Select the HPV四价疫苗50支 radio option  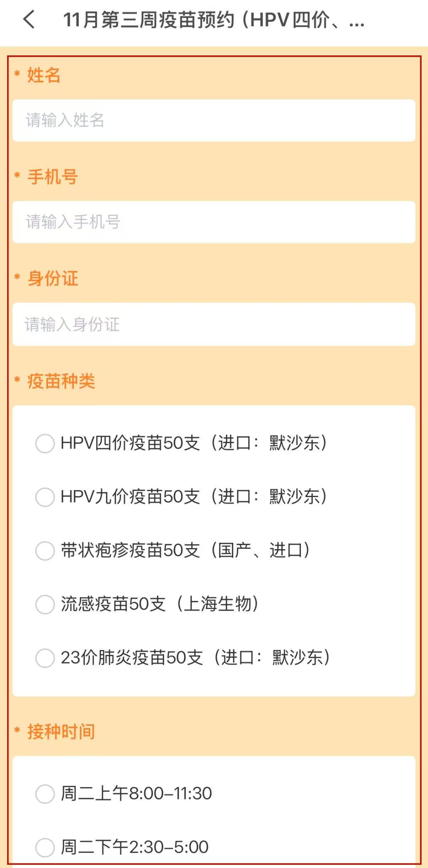[45, 443]
